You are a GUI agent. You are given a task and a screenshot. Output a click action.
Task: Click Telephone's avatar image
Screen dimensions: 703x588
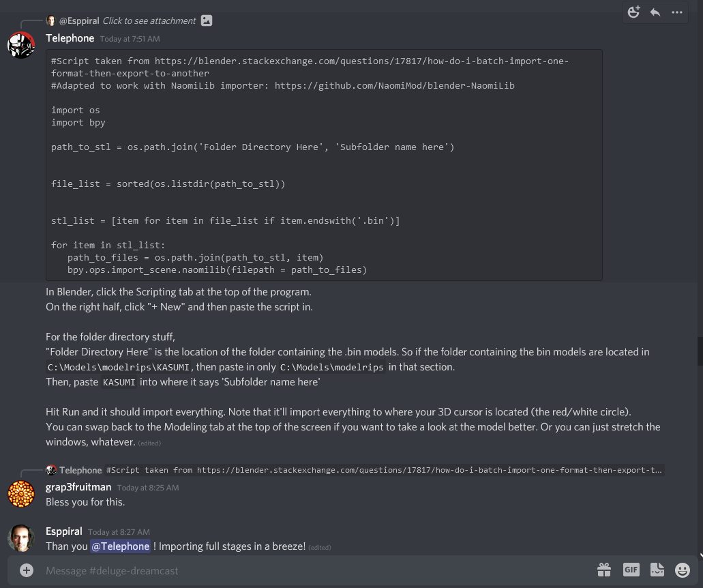(x=21, y=45)
